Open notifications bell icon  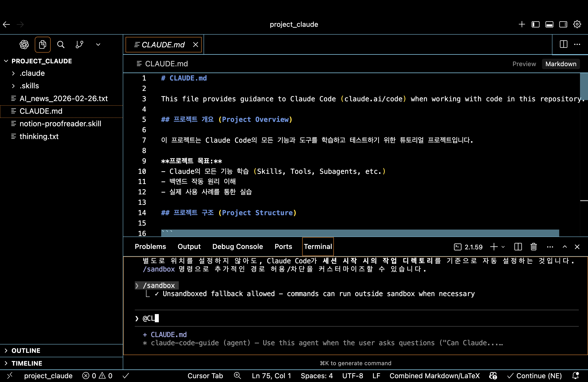576,376
